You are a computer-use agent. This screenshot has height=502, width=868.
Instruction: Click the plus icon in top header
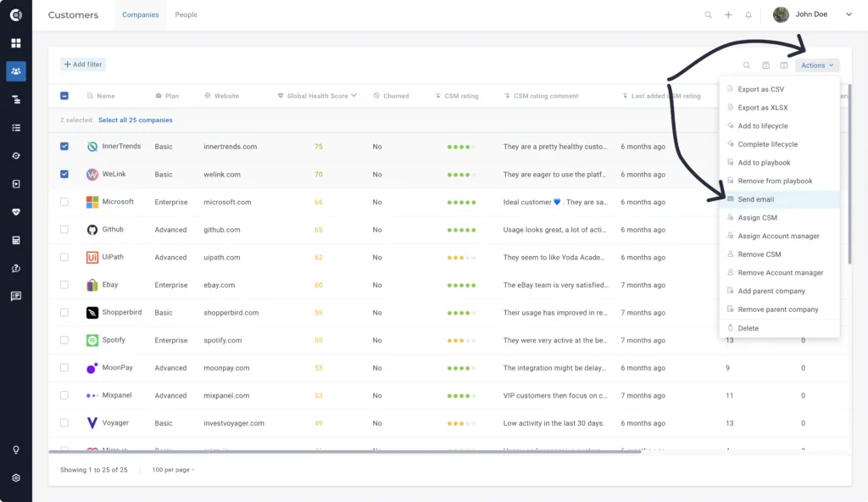[x=728, y=15]
